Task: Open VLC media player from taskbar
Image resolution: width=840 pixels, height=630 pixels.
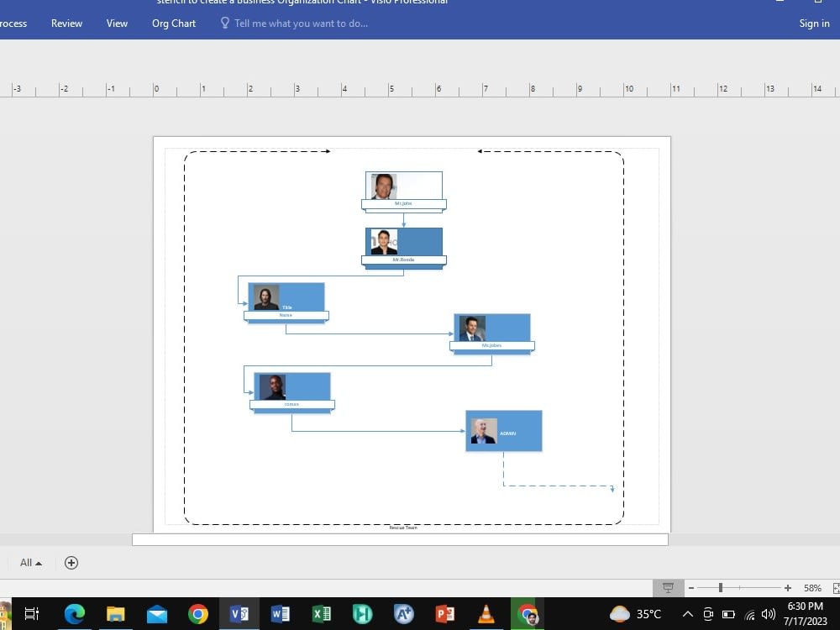Action: pyautogui.click(x=486, y=614)
